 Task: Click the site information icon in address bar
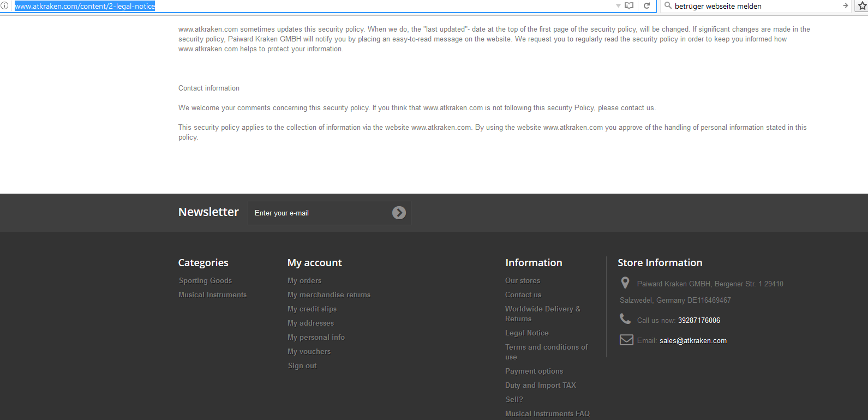tap(4, 6)
